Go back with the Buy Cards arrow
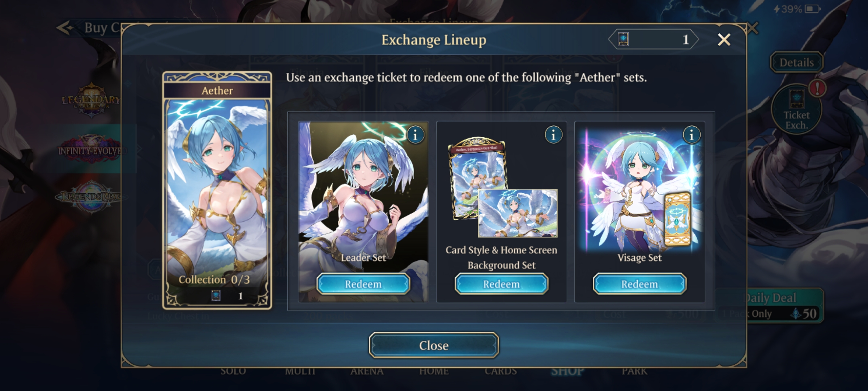The width and height of the screenshot is (868, 391). (66, 28)
